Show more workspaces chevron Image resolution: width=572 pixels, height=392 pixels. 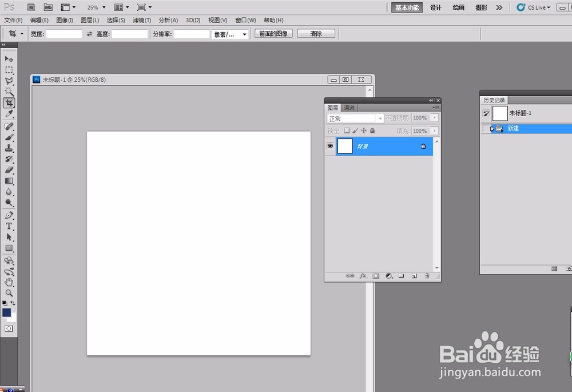pyautogui.click(x=499, y=7)
